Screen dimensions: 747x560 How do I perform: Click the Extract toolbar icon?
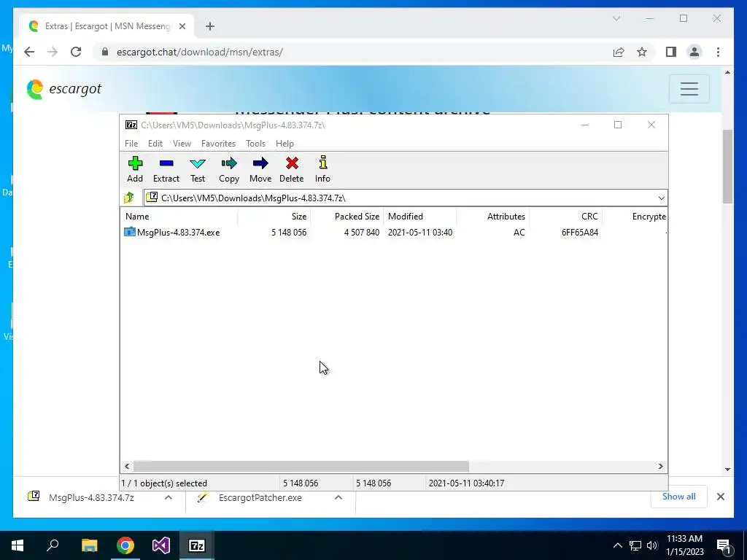[166, 163]
